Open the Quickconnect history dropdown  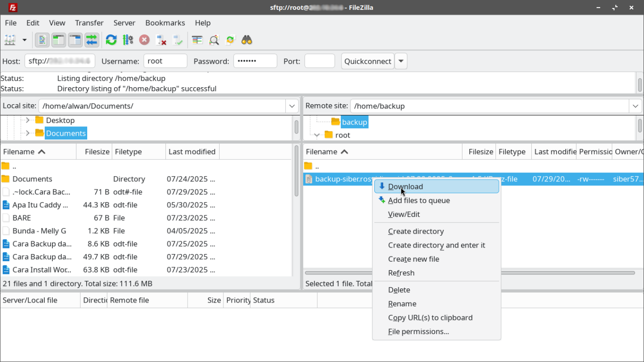(x=401, y=61)
